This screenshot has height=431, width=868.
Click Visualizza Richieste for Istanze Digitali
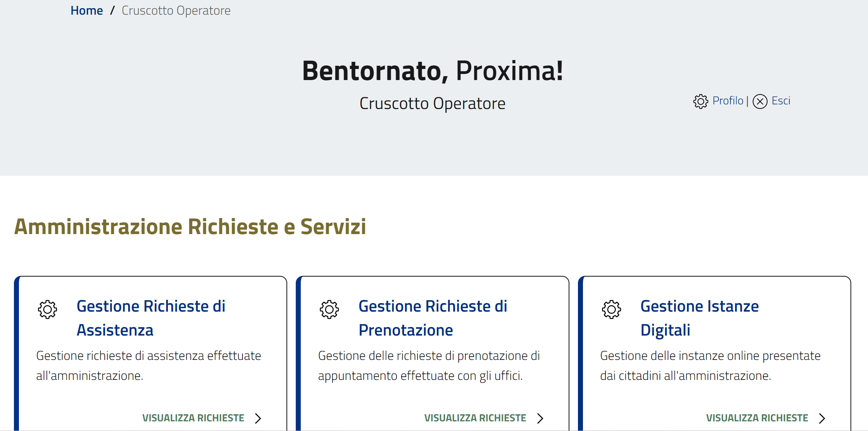[x=757, y=418]
